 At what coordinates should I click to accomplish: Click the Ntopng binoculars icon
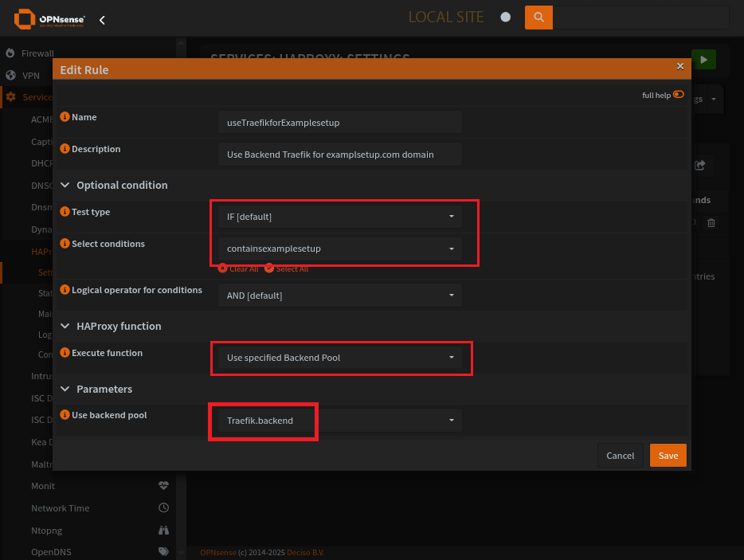pyautogui.click(x=164, y=530)
